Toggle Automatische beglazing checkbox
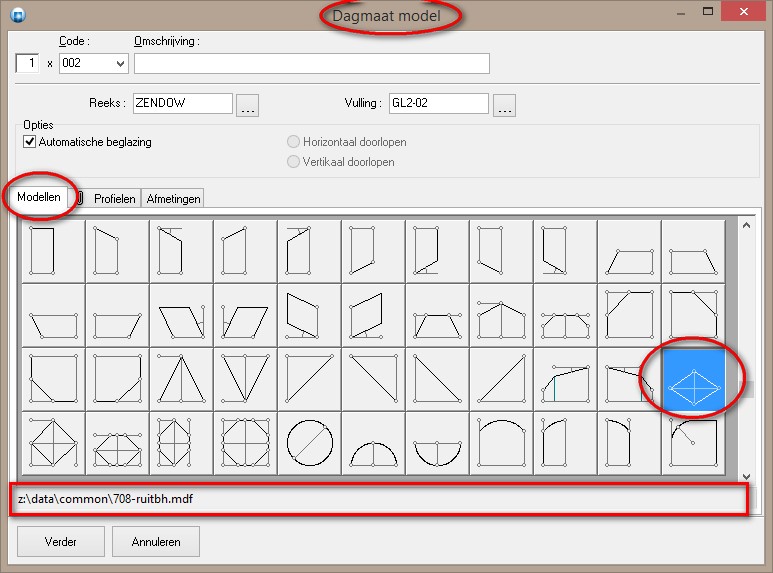This screenshot has height=573, width=773. 30,142
